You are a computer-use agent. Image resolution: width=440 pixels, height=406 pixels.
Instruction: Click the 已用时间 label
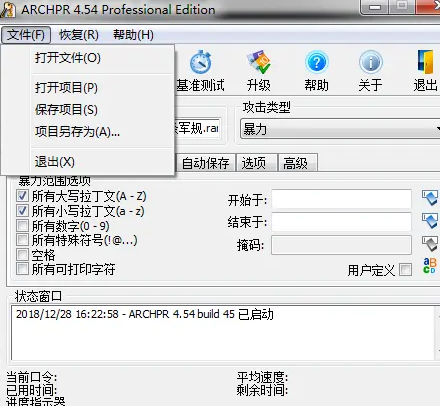32,390
